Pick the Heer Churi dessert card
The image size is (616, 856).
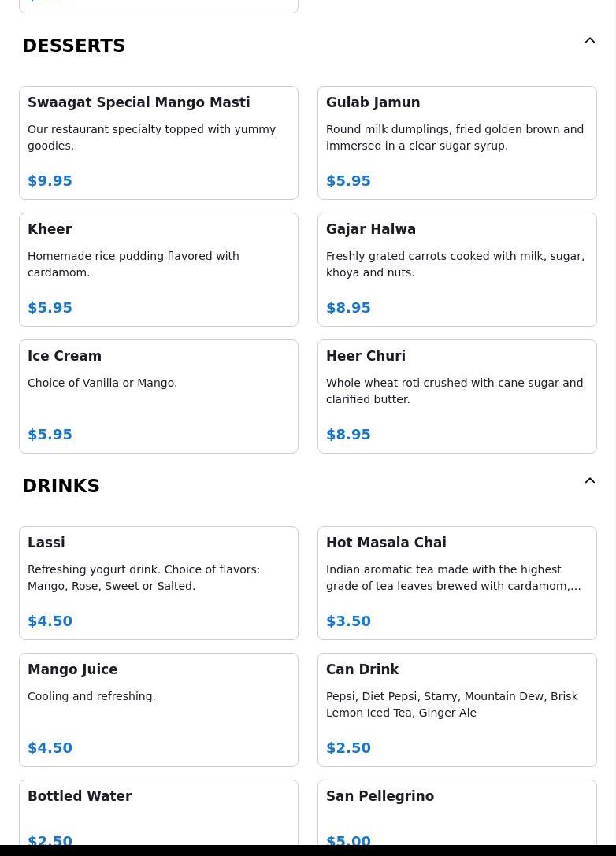click(x=457, y=396)
